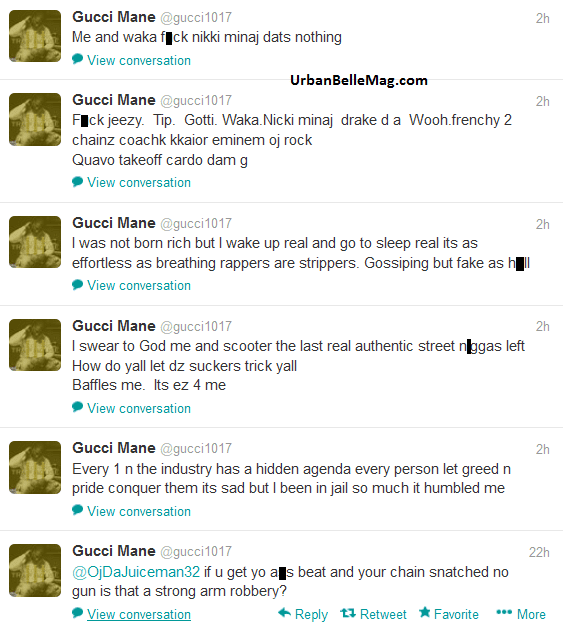Click the Retweet label text

(x=383, y=614)
